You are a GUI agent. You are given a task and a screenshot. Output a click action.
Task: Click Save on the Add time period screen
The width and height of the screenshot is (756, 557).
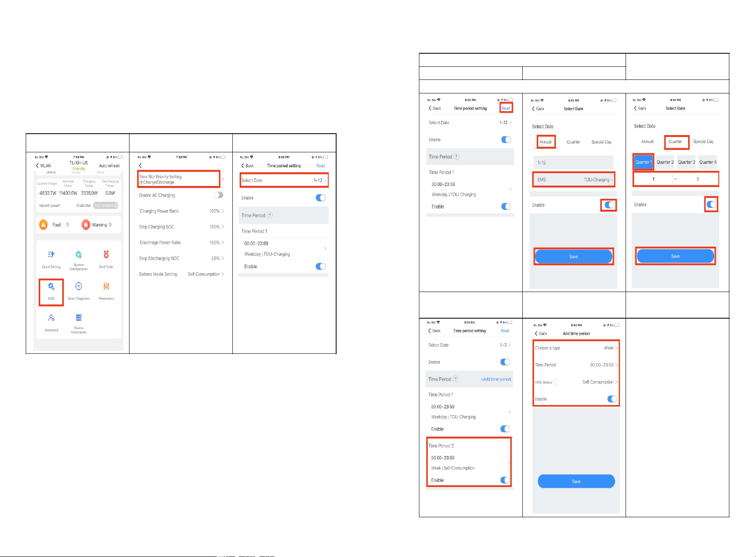pyautogui.click(x=576, y=481)
